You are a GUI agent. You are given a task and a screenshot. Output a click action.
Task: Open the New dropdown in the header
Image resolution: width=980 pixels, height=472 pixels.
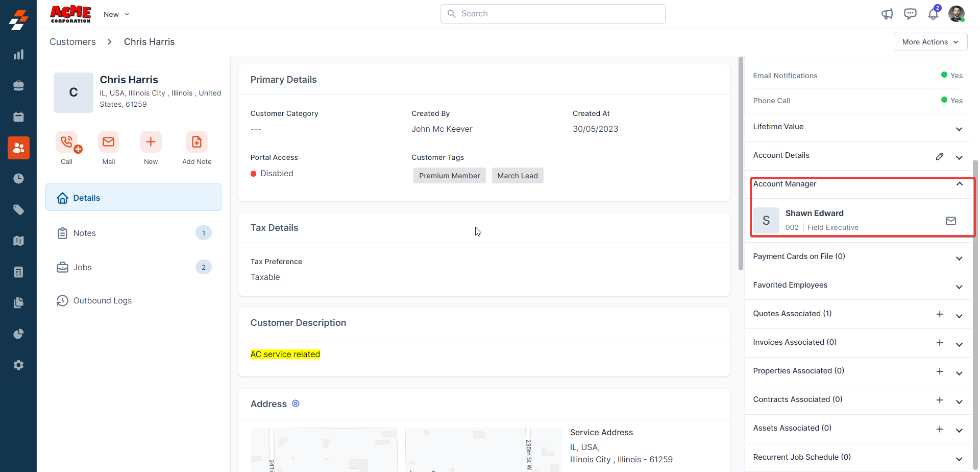tap(116, 14)
